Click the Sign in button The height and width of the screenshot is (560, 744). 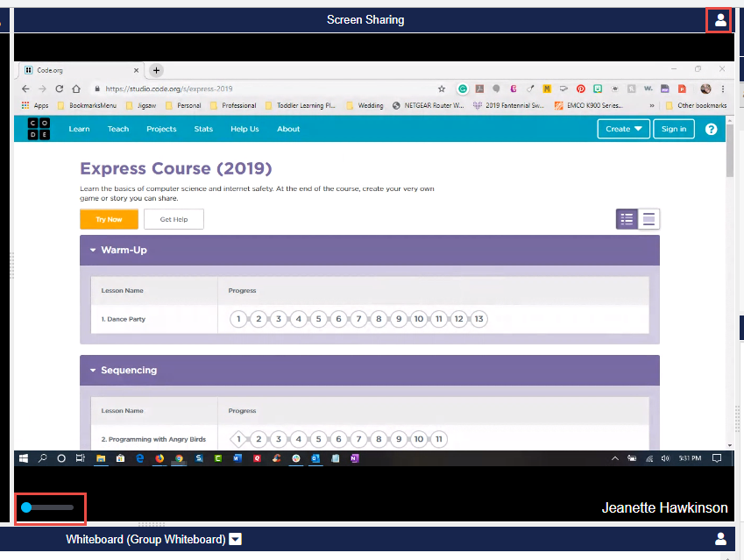point(674,129)
